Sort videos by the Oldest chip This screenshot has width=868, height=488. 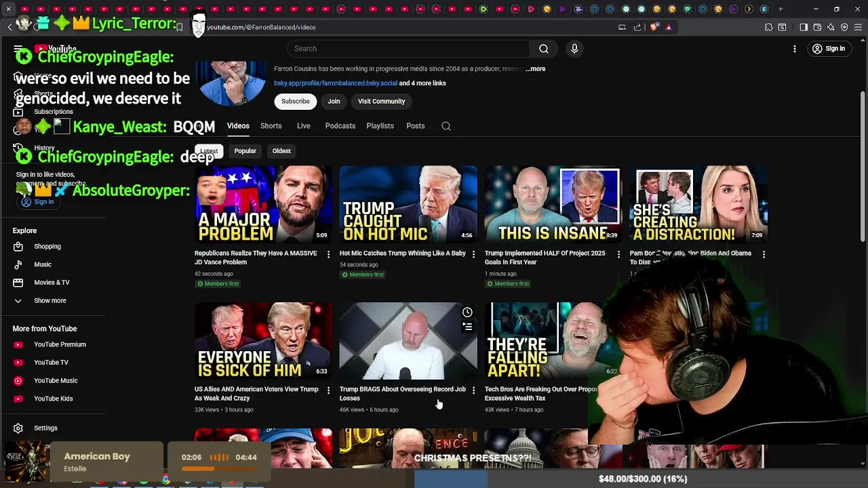coord(281,151)
